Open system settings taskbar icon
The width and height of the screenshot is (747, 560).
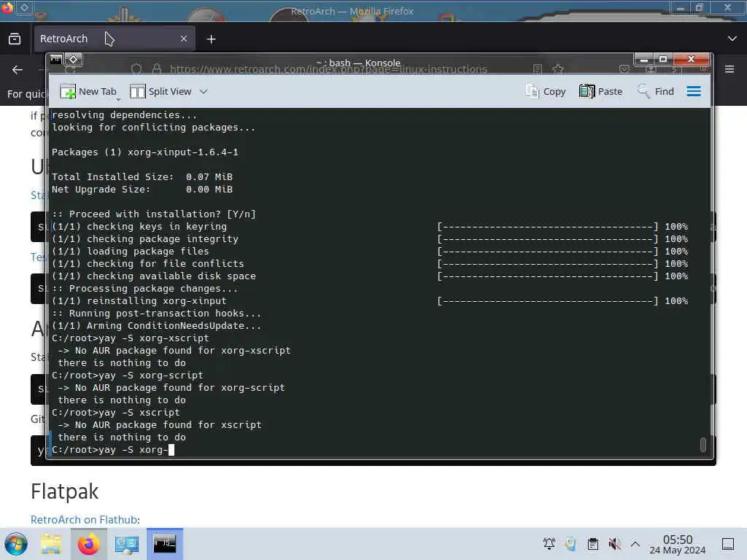pos(127,544)
